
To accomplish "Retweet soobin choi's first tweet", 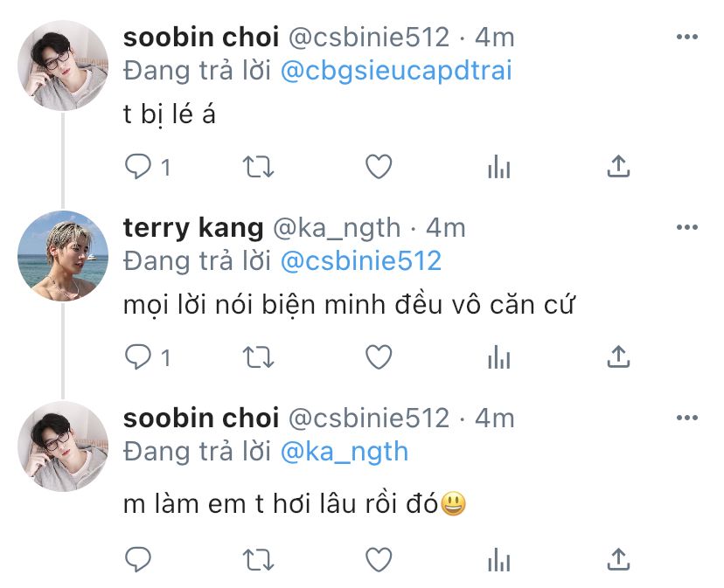I will [258, 166].
